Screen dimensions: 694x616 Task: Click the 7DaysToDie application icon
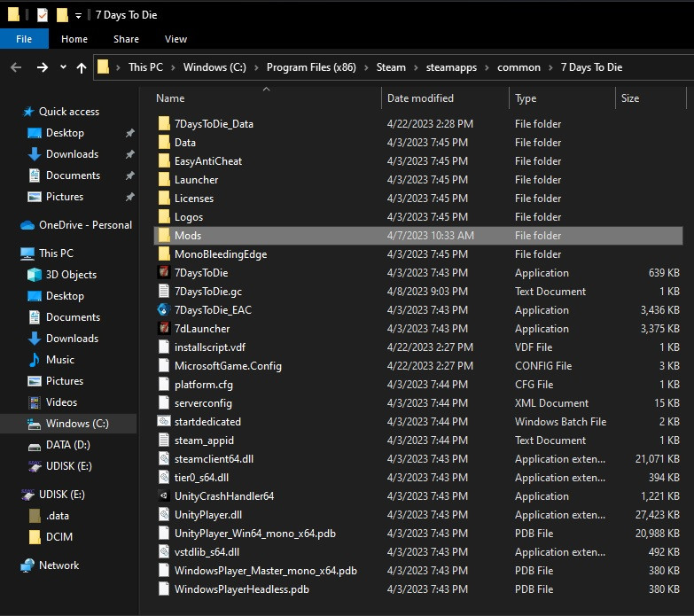(164, 272)
